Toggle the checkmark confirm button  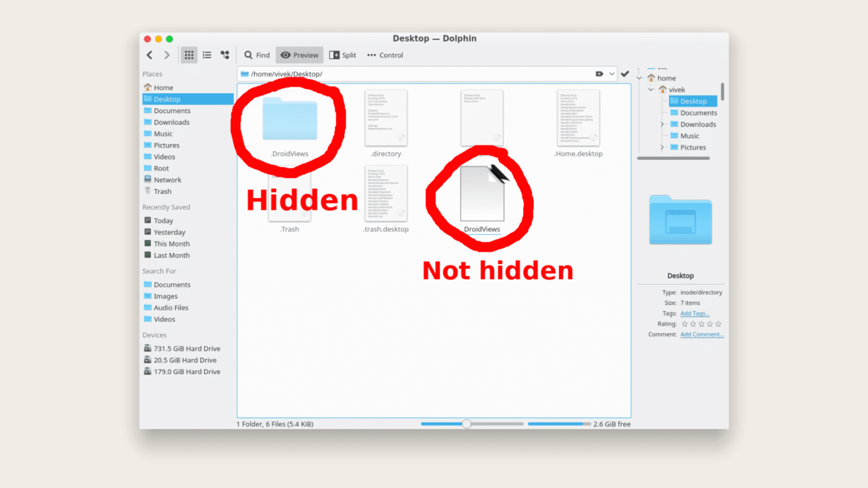[x=625, y=73]
